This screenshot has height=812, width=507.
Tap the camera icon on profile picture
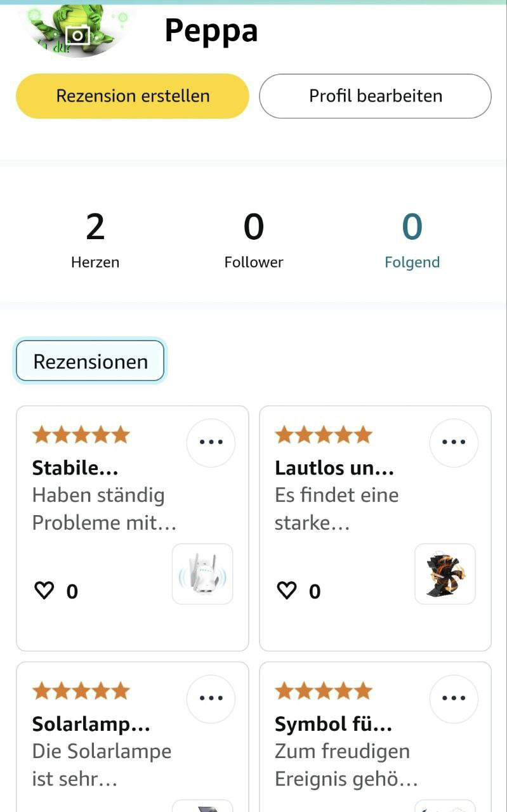tap(78, 34)
